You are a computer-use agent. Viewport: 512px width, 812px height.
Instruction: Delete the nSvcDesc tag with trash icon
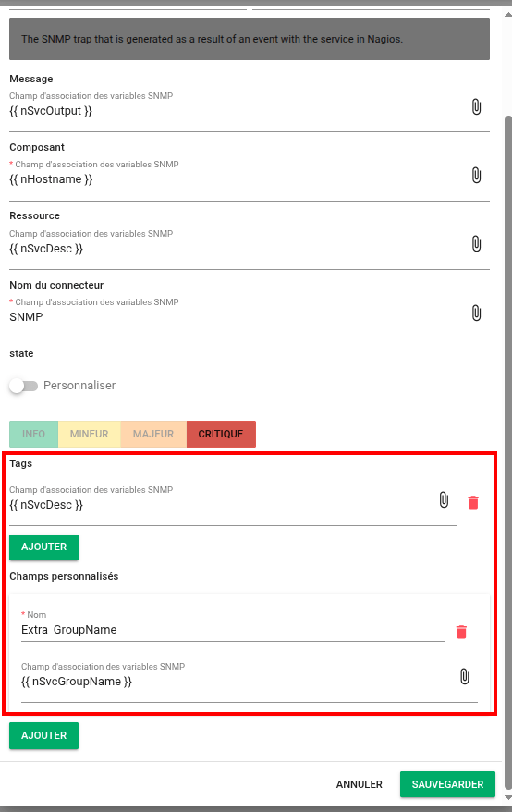[473, 502]
